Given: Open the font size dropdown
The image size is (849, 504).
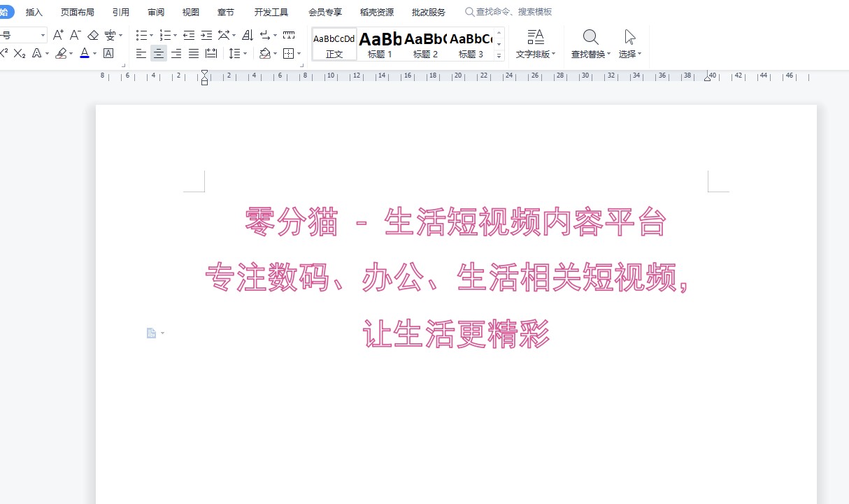Looking at the screenshot, I should pos(43,35).
